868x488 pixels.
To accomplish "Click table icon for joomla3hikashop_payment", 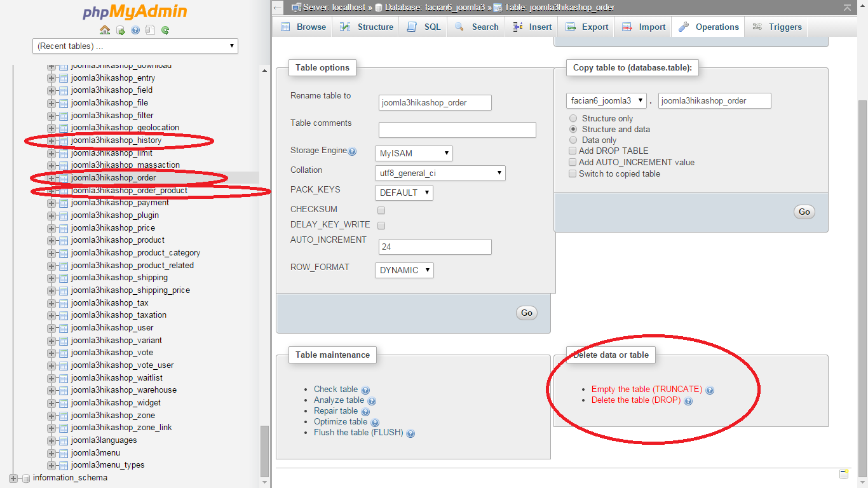I will [64, 203].
